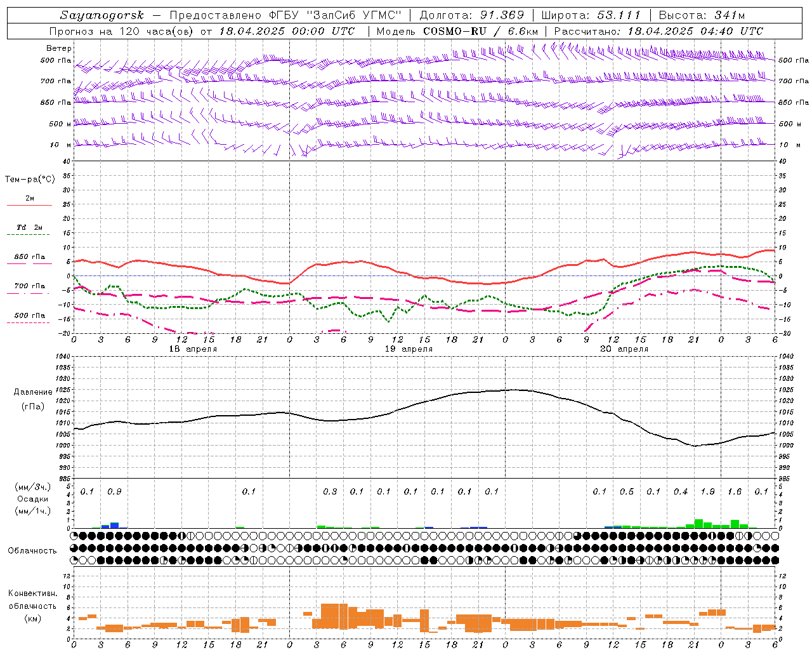Click the 1.6 precipitation value

click(735, 492)
